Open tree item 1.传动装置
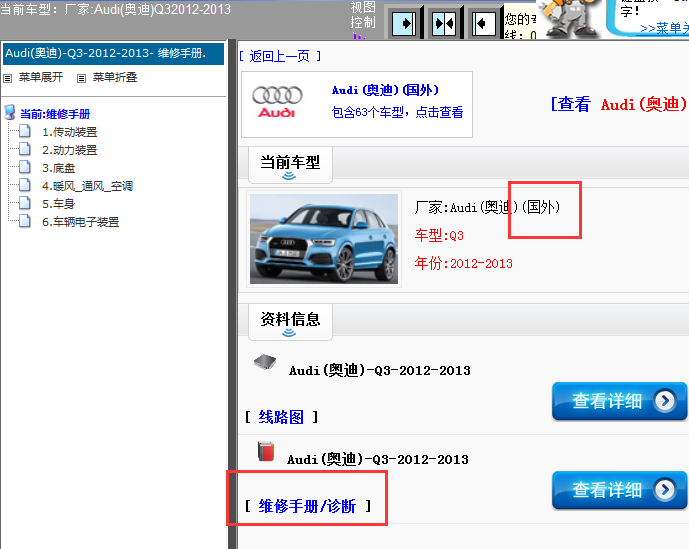The height and width of the screenshot is (549, 689). [69, 132]
